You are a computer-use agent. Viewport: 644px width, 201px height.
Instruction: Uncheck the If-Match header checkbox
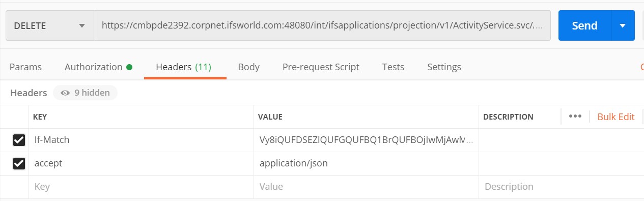(19, 140)
